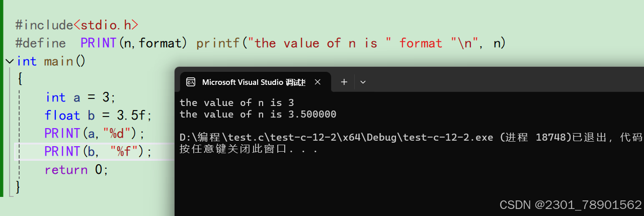The width and height of the screenshot is (644, 216).
Task: Open a new terminal tab with plus button
Action: 344,82
